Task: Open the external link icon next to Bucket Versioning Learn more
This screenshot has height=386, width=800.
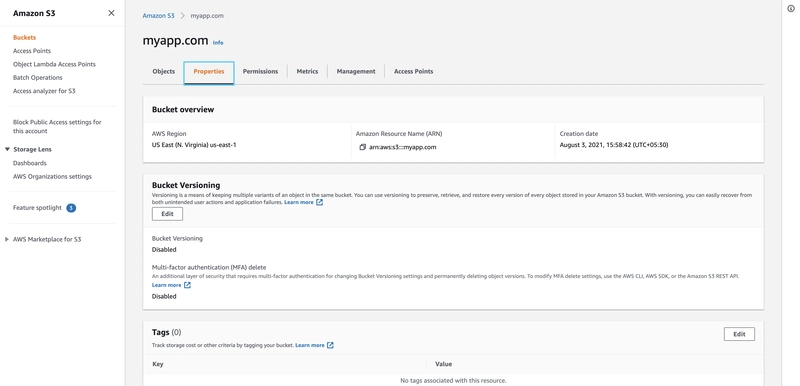Action: (319, 202)
